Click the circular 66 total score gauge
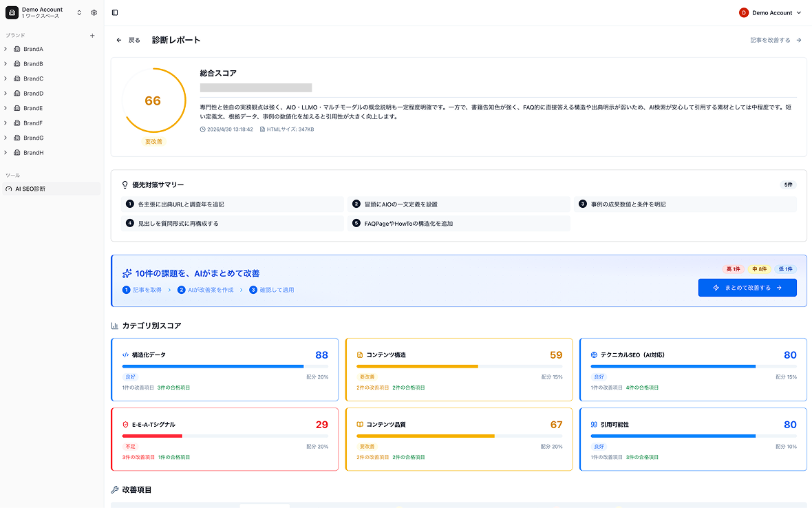This screenshot has height=508, width=812. click(x=153, y=100)
